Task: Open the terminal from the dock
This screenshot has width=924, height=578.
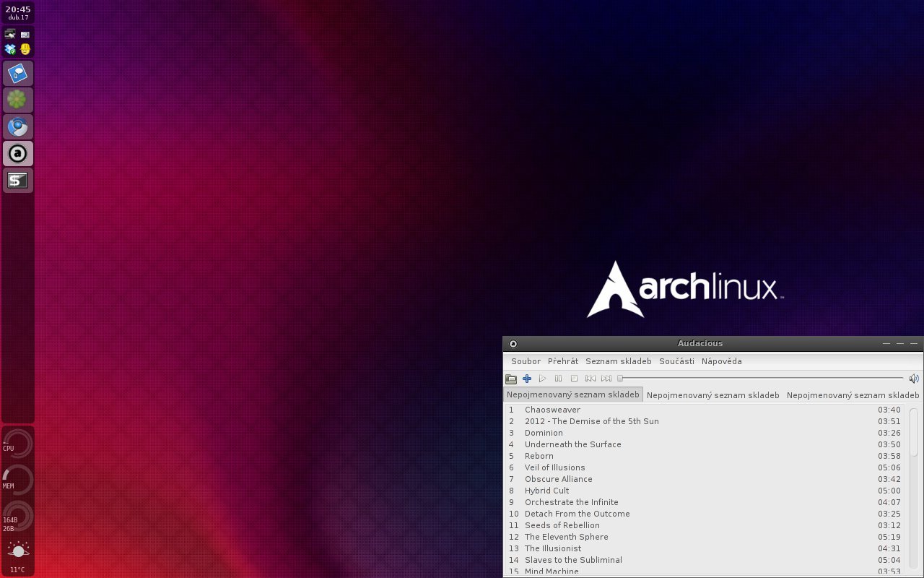Action: click(18, 180)
